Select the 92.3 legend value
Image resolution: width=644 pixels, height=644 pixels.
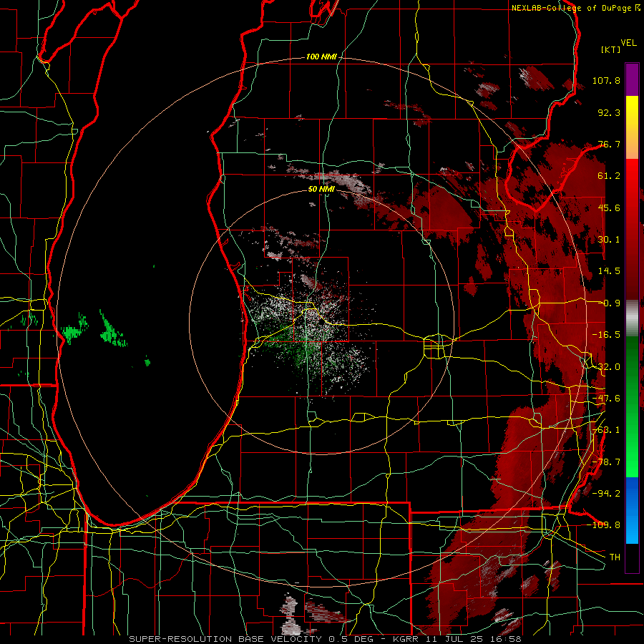coord(609,112)
